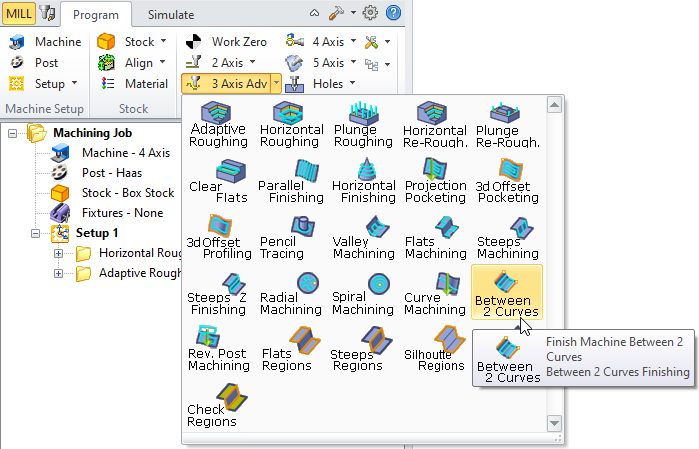Switch to the Program tab

pyautogui.click(x=98, y=15)
